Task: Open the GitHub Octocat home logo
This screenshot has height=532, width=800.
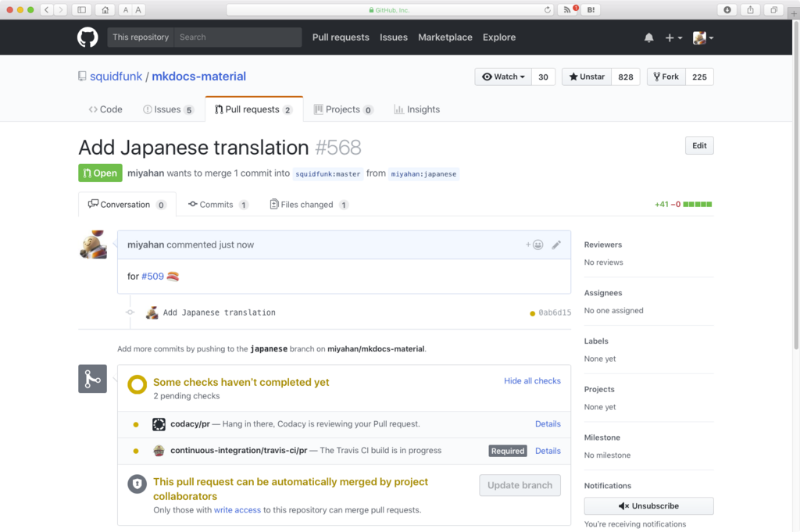Action: pyautogui.click(x=87, y=37)
